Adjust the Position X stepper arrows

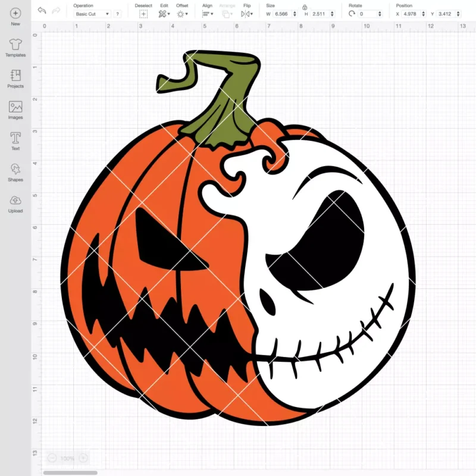point(424,14)
